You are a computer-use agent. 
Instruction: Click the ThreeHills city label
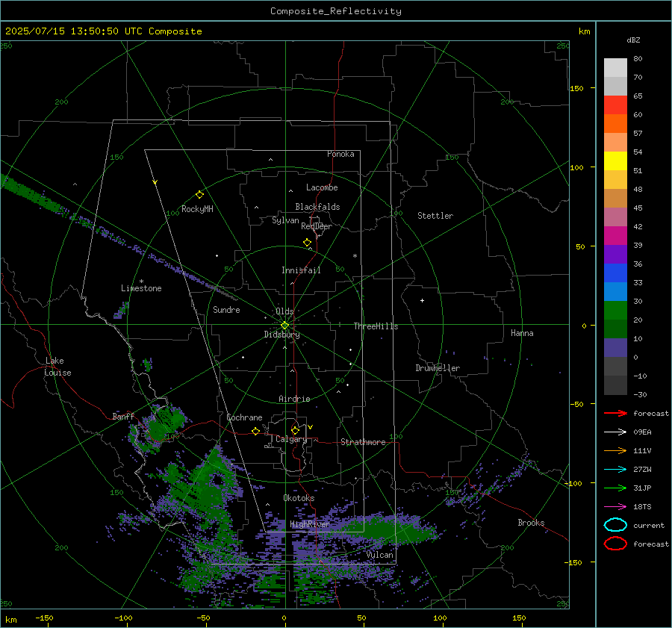point(376,326)
